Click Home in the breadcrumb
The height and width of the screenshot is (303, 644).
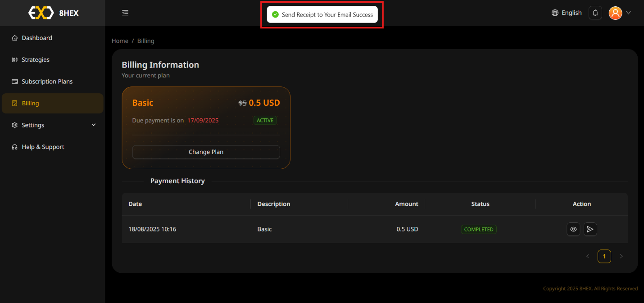tap(120, 41)
